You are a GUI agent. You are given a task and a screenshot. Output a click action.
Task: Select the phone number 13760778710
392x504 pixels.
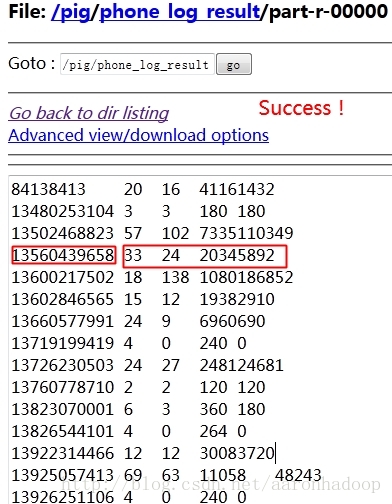63,387
